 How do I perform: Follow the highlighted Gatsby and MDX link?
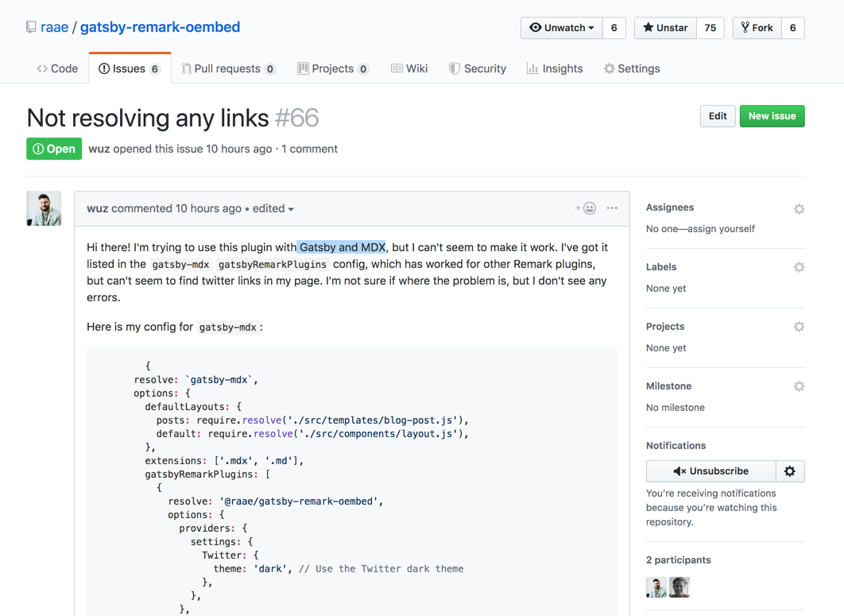(x=342, y=247)
